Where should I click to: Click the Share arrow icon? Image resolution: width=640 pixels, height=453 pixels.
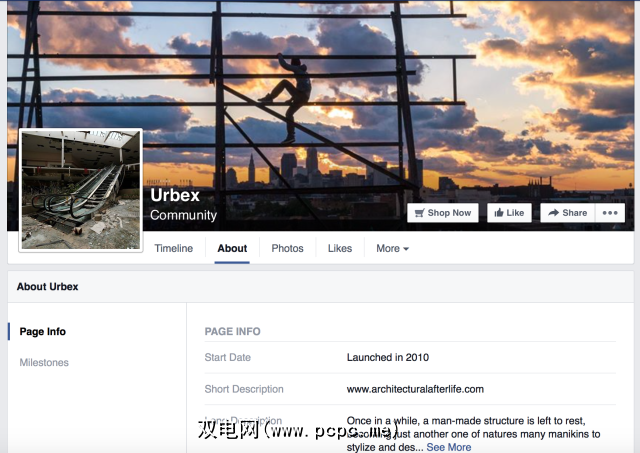pos(553,213)
